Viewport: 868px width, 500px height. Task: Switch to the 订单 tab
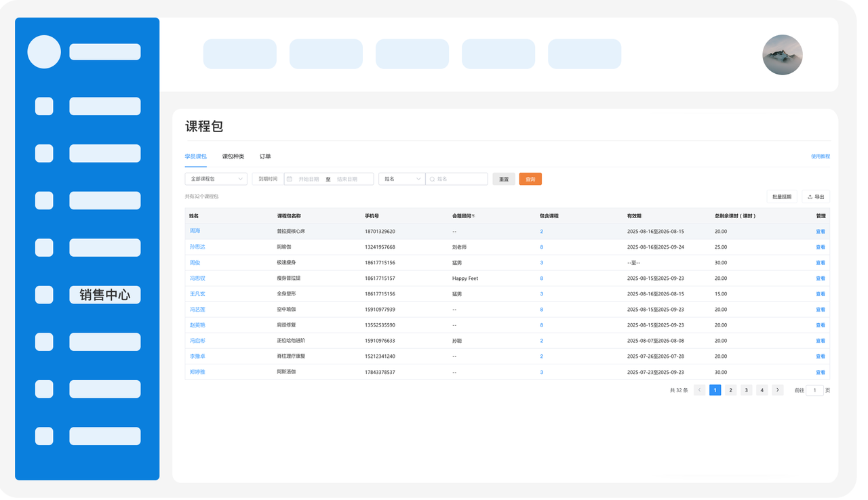pyautogui.click(x=265, y=157)
